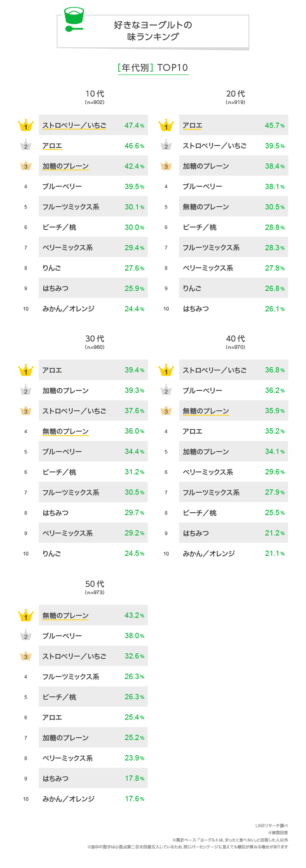Click the gold crown in 30代 ranking
The width and height of the screenshot is (306, 868).
25,370
